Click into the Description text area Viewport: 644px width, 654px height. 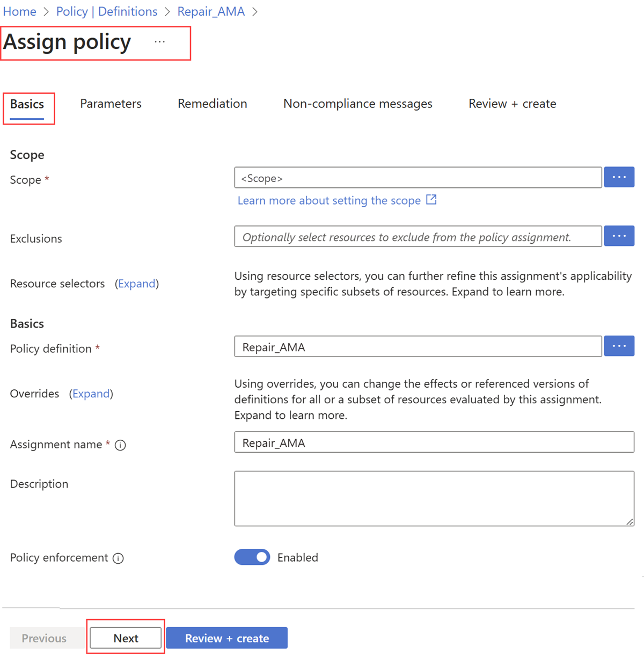tap(434, 498)
